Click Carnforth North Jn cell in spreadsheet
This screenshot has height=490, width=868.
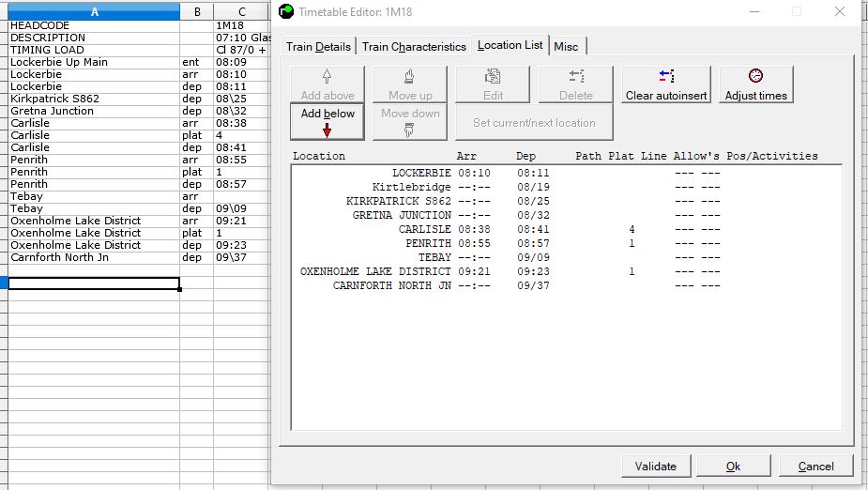pyautogui.click(x=94, y=257)
